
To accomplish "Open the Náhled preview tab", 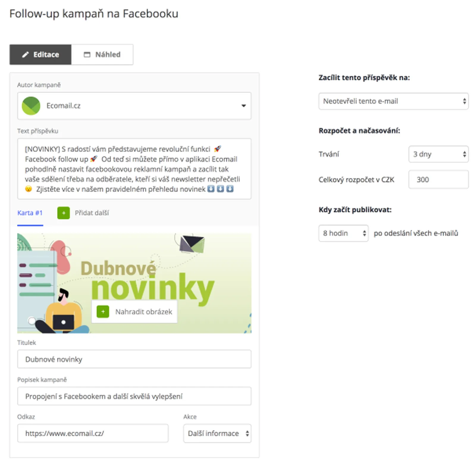I will pos(102,54).
